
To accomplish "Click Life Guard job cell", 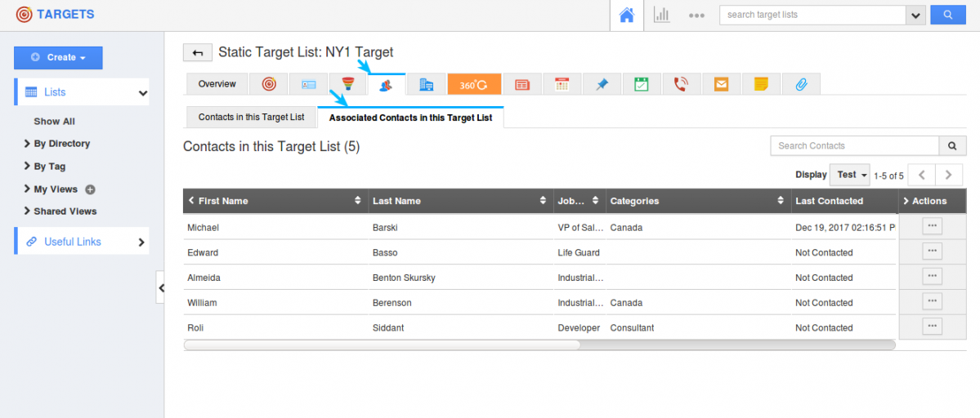I will pos(579,252).
